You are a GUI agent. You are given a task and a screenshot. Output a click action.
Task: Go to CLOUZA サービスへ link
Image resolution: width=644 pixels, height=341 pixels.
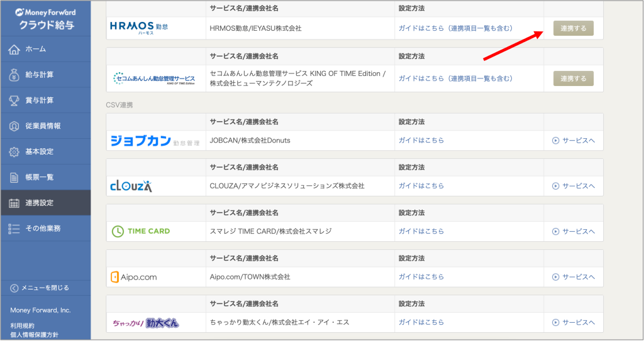click(574, 187)
